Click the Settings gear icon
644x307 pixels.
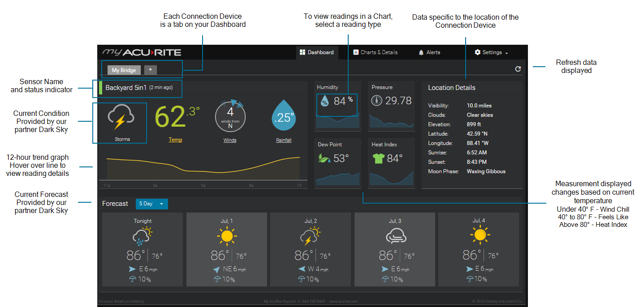[x=477, y=52]
